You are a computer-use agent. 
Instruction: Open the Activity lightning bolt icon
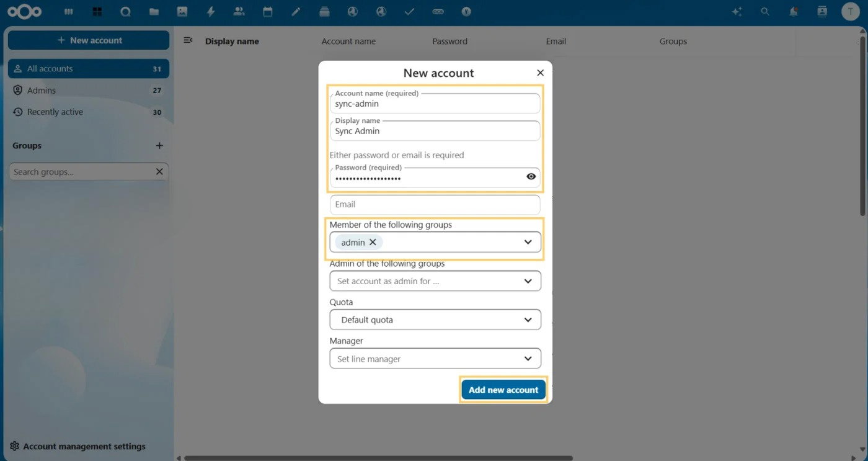pyautogui.click(x=211, y=12)
